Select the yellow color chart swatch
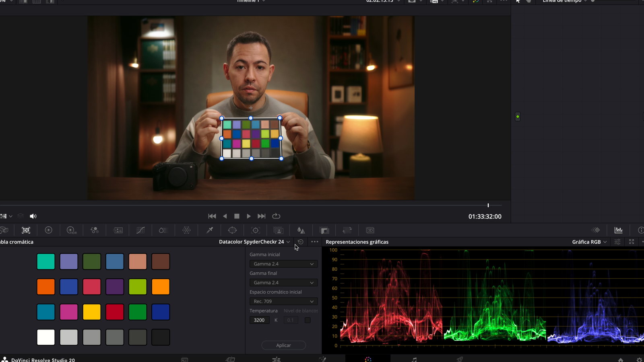This screenshot has height=362, width=644. click(x=92, y=312)
